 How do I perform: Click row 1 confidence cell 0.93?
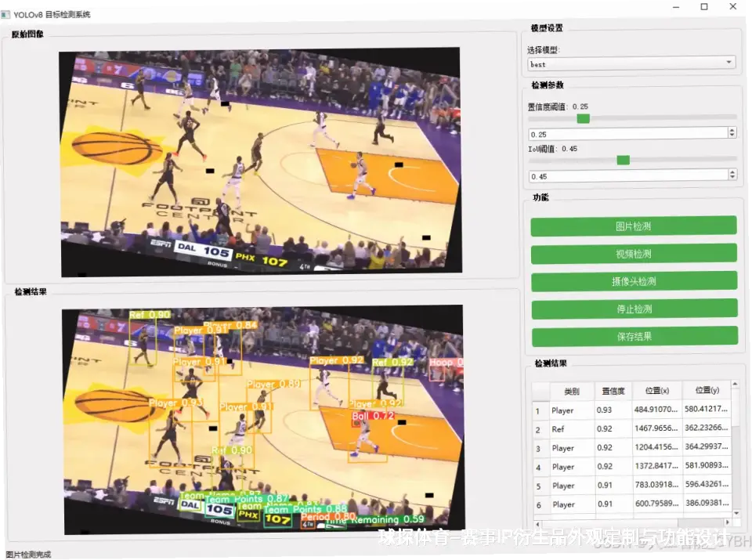(613, 410)
